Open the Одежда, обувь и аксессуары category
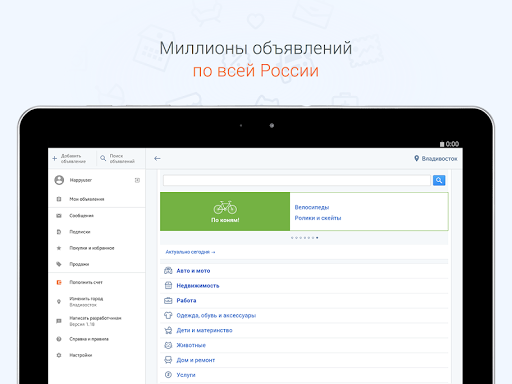This screenshot has height=384, width=512. (304, 315)
